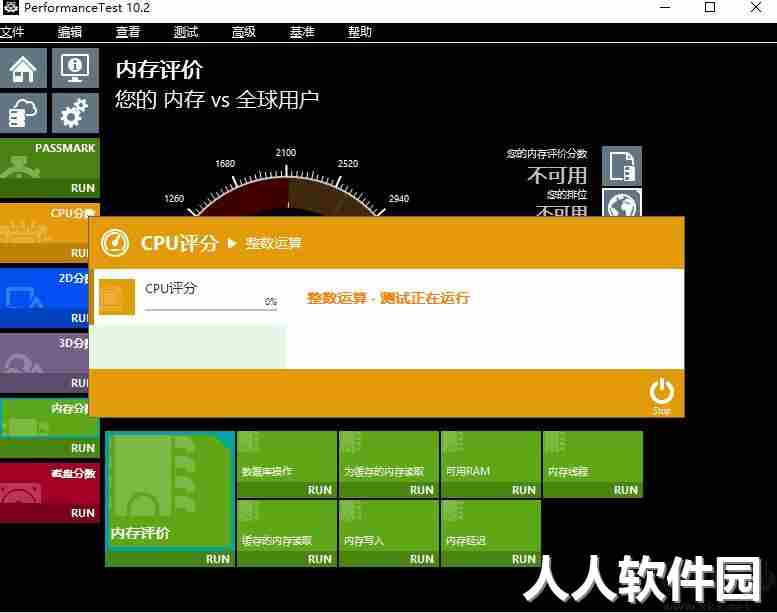Run the 3D分数 graphics benchmark
777x613 pixels.
click(79, 383)
